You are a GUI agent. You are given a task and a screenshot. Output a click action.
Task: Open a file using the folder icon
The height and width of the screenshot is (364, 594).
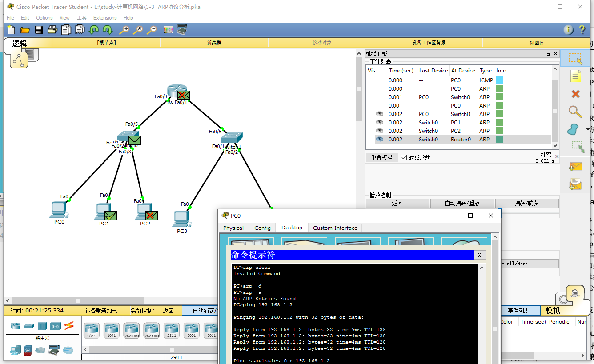(x=25, y=30)
